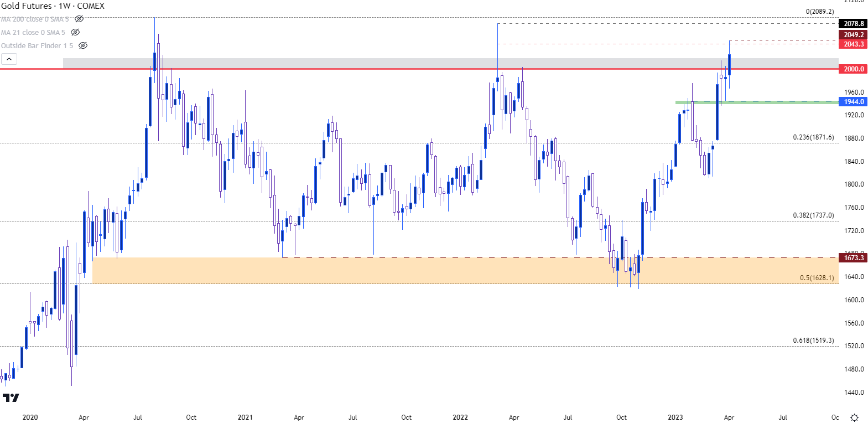Click the 2023 year label on time axis
This screenshot has width=868, height=423.
675,417
